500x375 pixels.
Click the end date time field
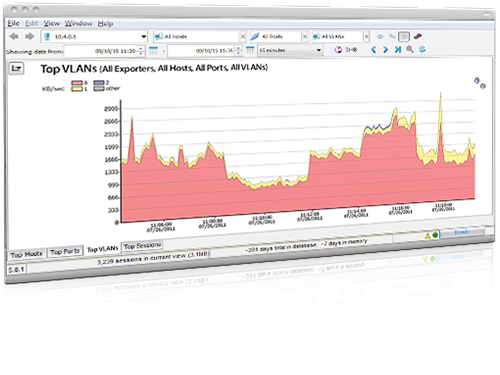tap(201, 51)
